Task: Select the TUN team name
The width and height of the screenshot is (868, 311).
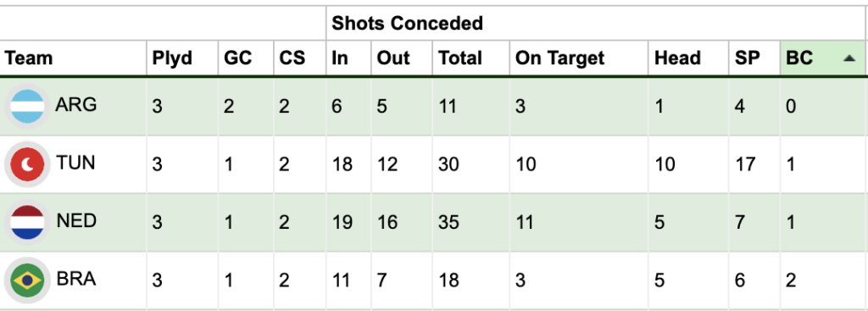Action: pos(75,163)
